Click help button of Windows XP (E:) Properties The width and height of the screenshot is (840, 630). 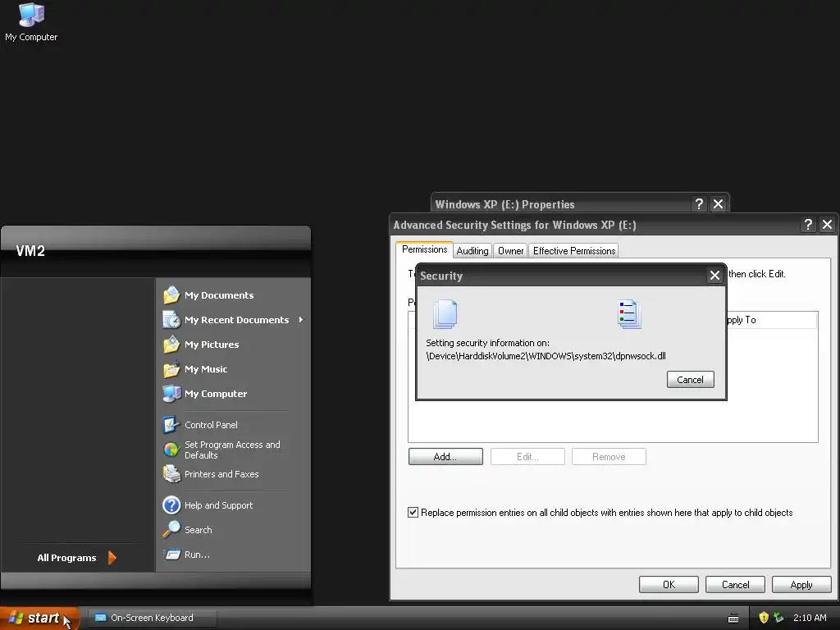click(699, 204)
